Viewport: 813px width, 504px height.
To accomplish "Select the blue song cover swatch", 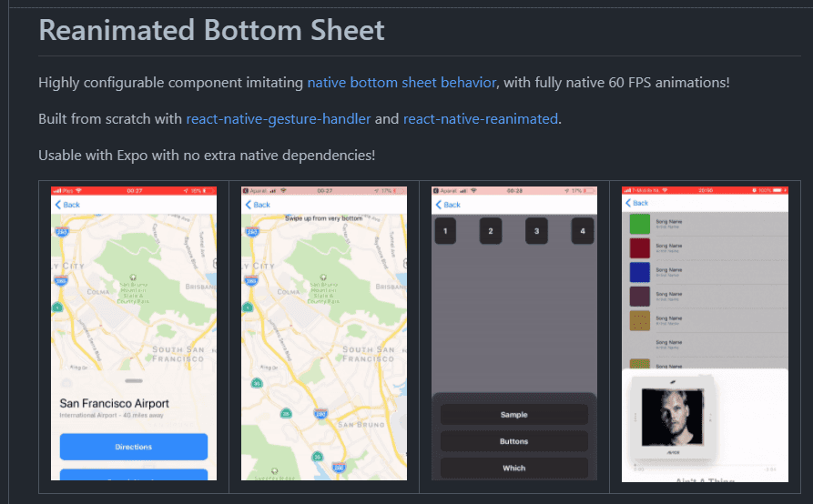I will pyautogui.click(x=640, y=272).
